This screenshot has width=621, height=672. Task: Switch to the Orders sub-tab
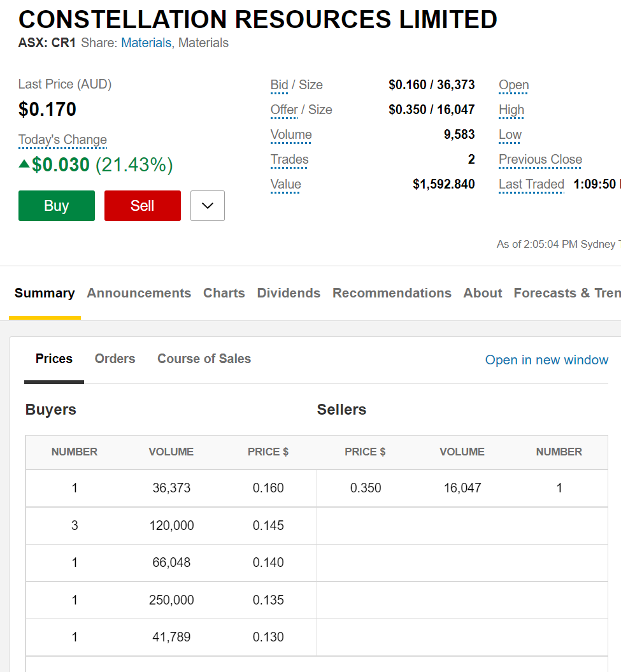click(x=115, y=359)
